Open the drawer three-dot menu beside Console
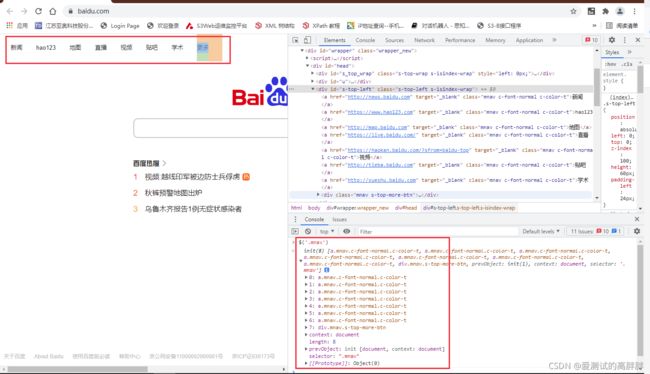Viewport: 650px width, 374px height. [295, 220]
